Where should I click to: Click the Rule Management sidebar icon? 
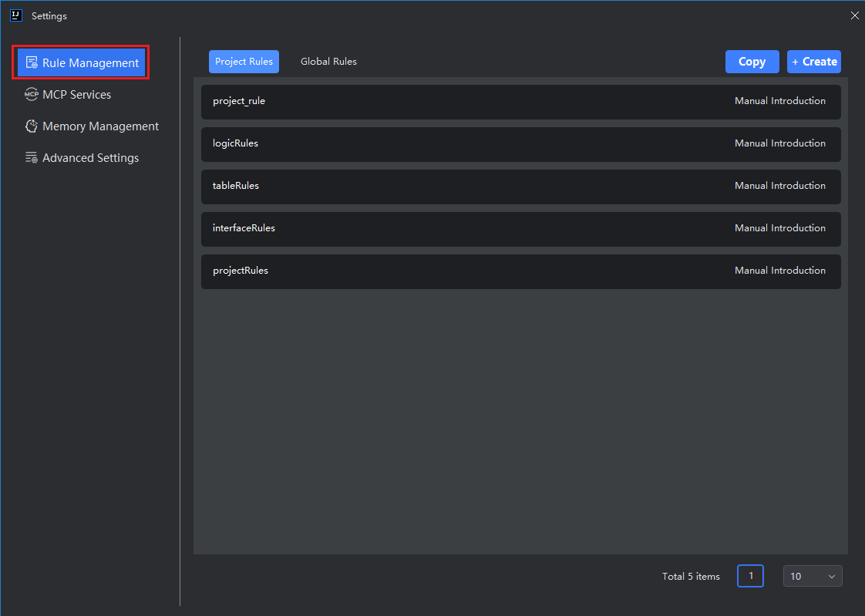tap(32, 63)
